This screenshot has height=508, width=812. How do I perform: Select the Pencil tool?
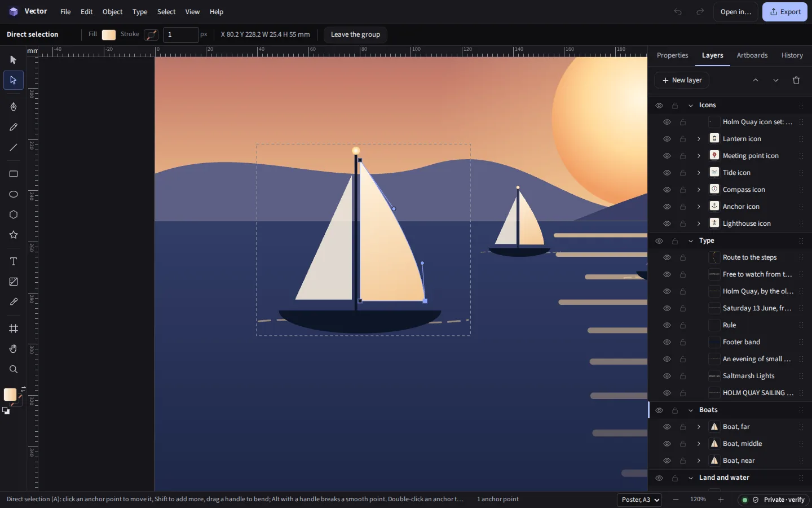(x=14, y=127)
